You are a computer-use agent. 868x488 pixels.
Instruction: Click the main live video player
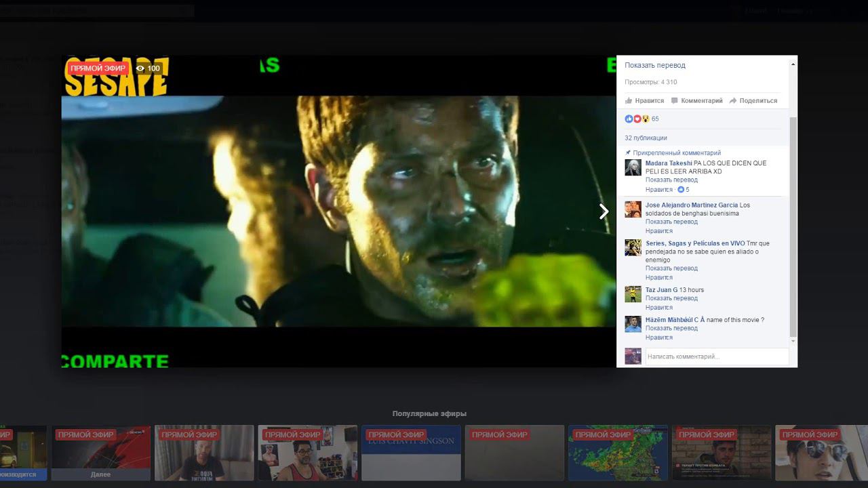pyautogui.click(x=338, y=211)
